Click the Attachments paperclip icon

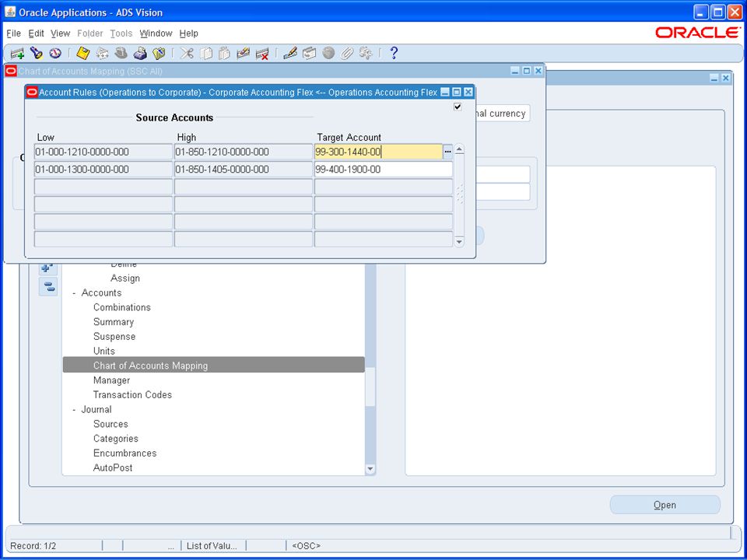click(x=347, y=54)
